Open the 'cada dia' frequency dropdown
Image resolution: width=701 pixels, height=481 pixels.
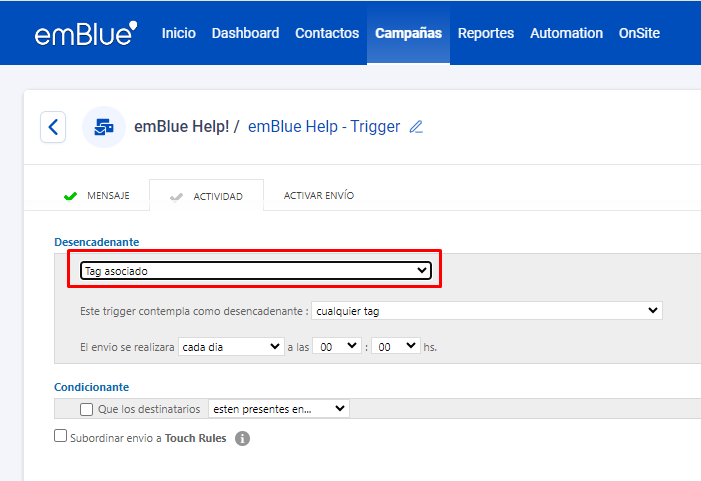click(x=231, y=347)
